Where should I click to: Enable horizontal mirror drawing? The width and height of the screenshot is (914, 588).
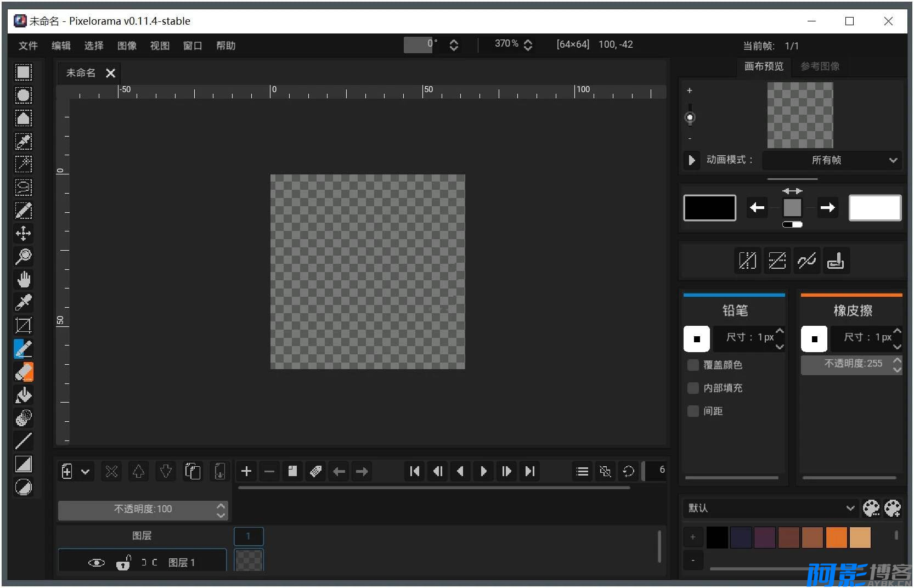pos(747,261)
